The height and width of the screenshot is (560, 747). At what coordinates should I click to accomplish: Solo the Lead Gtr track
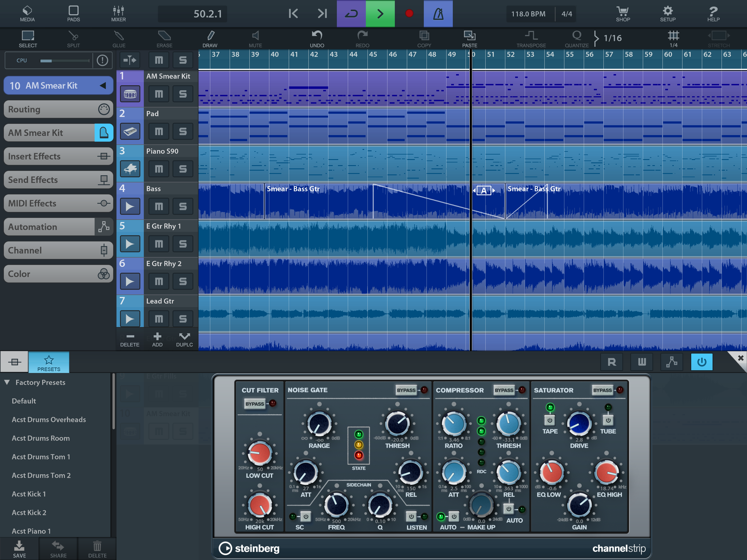click(183, 319)
